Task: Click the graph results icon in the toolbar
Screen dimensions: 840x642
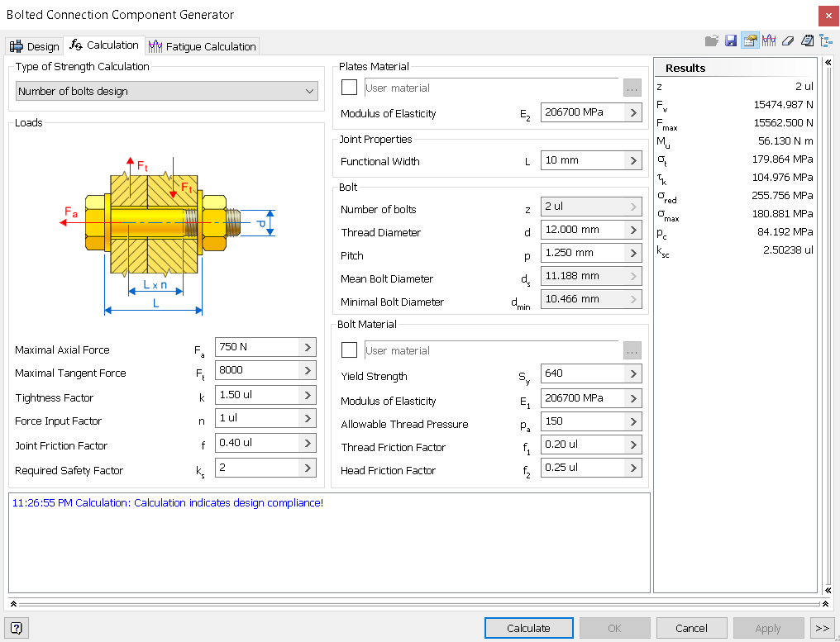Action: (770, 40)
